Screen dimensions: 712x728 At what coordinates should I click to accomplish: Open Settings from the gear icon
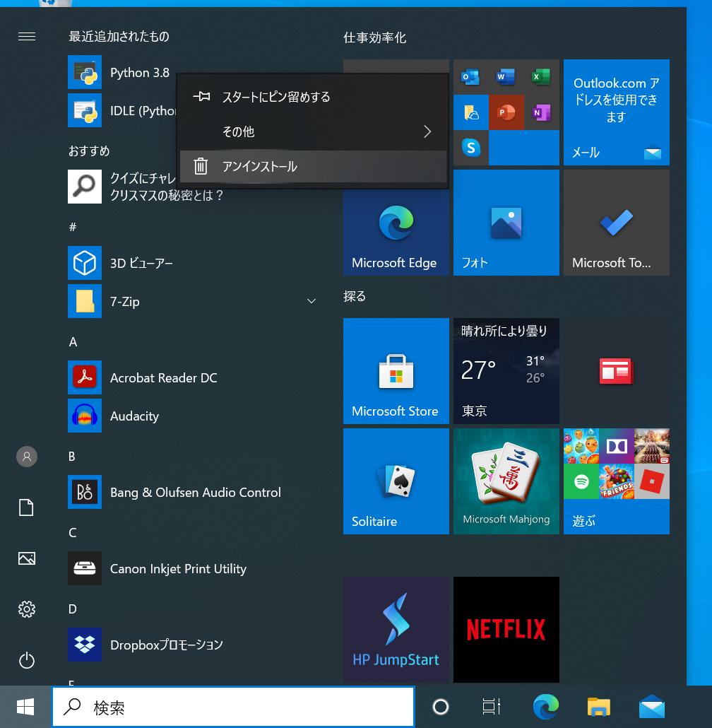point(26,609)
